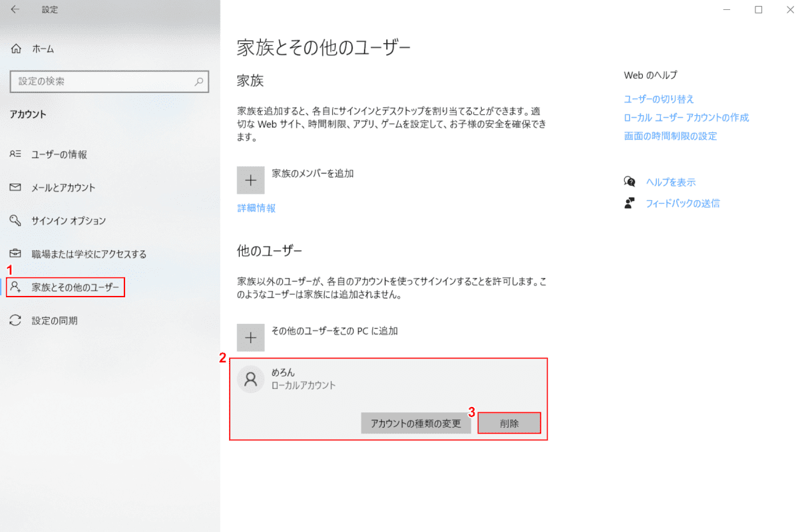
Task: Maximize the 設定 window
Action: (758, 10)
